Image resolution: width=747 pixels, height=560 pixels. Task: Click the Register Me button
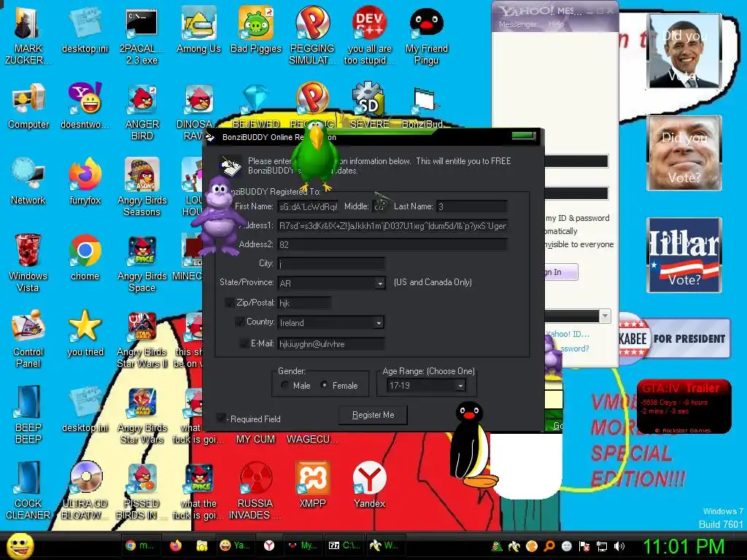[373, 415]
